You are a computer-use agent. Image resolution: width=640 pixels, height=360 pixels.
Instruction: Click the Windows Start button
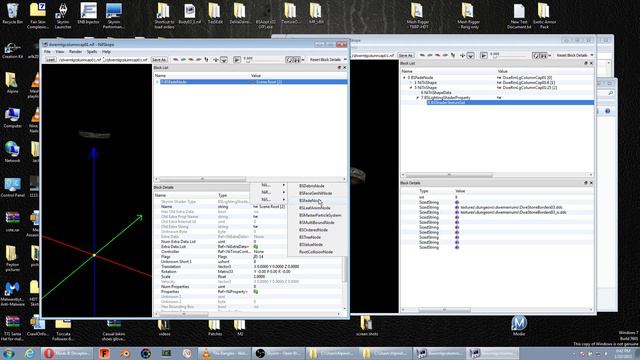coord(9,353)
